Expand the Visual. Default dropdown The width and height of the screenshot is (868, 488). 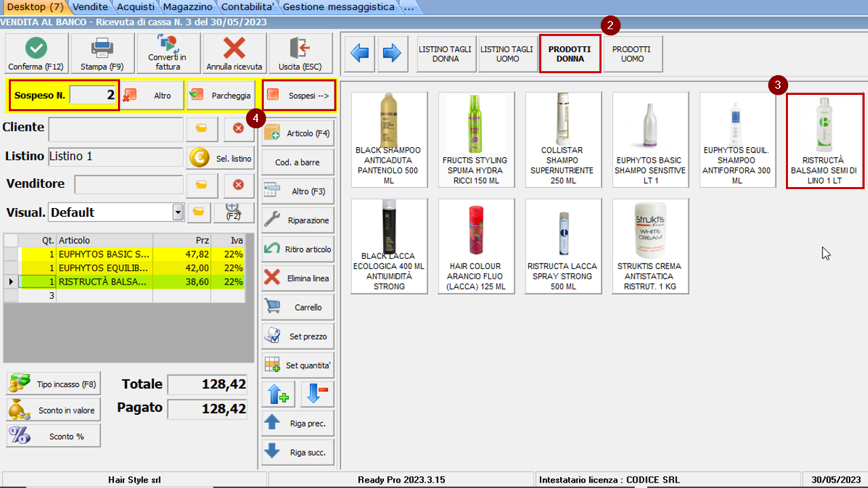pyautogui.click(x=178, y=212)
